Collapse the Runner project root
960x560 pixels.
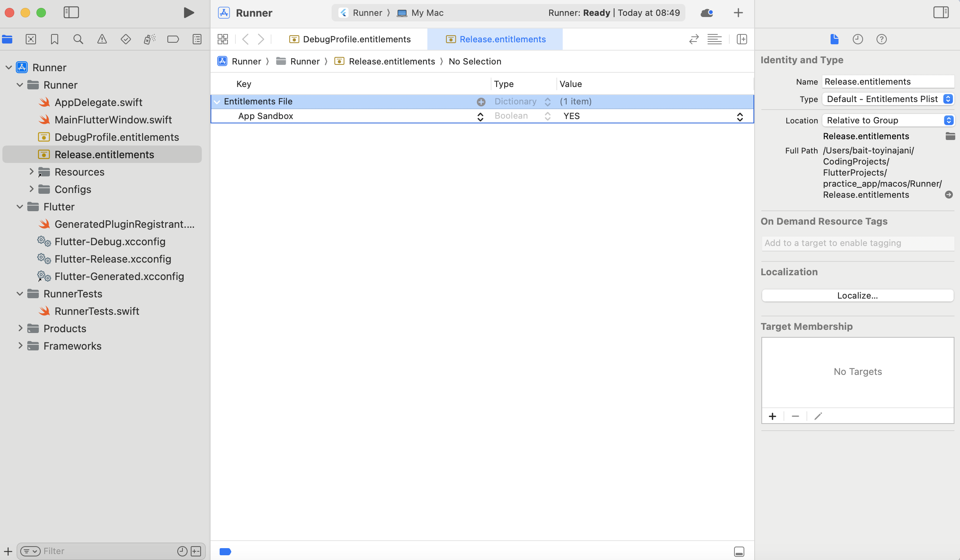9,68
